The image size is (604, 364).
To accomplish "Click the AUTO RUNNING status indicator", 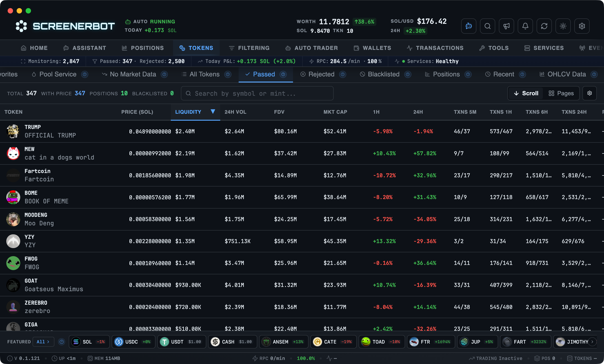I will [150, 22].
